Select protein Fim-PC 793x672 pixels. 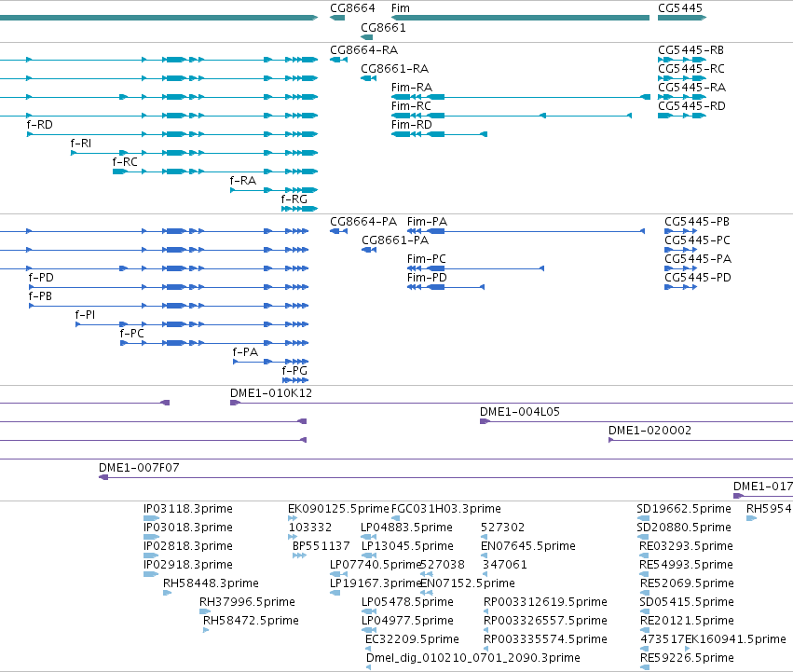point(427,260)
